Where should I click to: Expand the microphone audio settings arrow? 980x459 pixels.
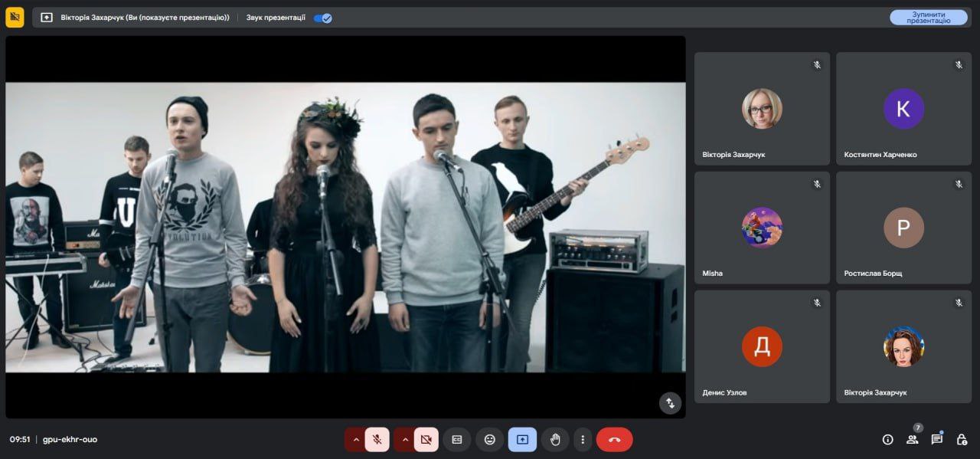(x=355, y=440)
